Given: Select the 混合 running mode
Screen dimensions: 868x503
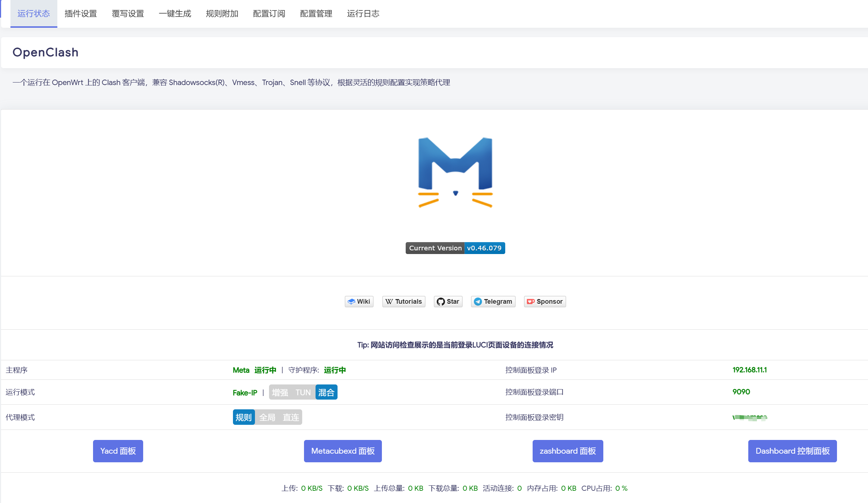Looking at the screenshot, I should pyautogui.click(x=326, y=392).
